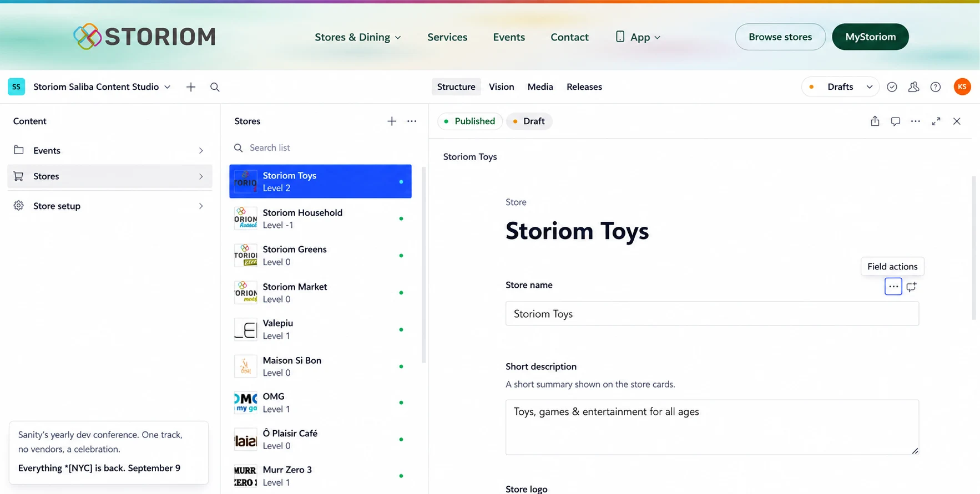Expand the App dropdown in navigation
Image resolution: width=980 pixels, height=494 pixels.
638,37
